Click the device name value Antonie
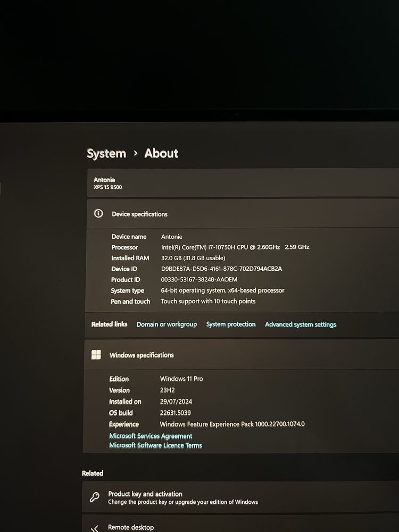Screen dimensions: 399x532 click(x=172, y=237)
